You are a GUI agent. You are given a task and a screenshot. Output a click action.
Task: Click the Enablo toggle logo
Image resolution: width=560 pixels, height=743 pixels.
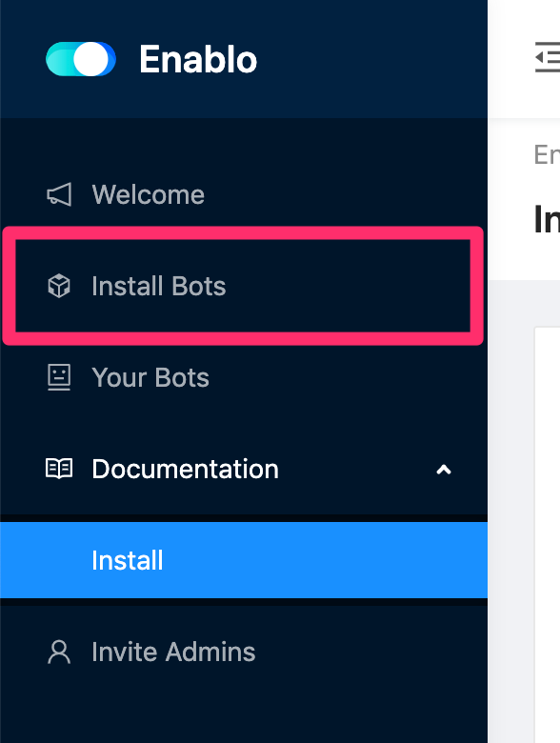(81, 59)
